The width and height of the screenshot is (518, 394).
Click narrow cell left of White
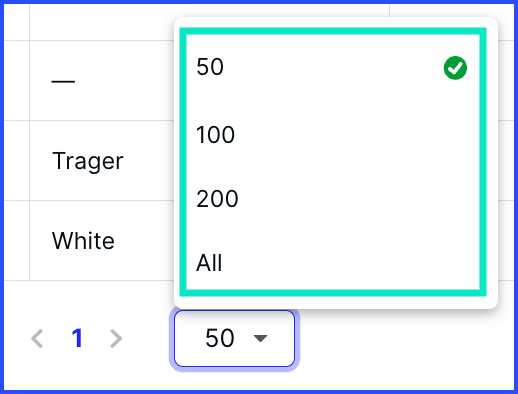point(17,240)
